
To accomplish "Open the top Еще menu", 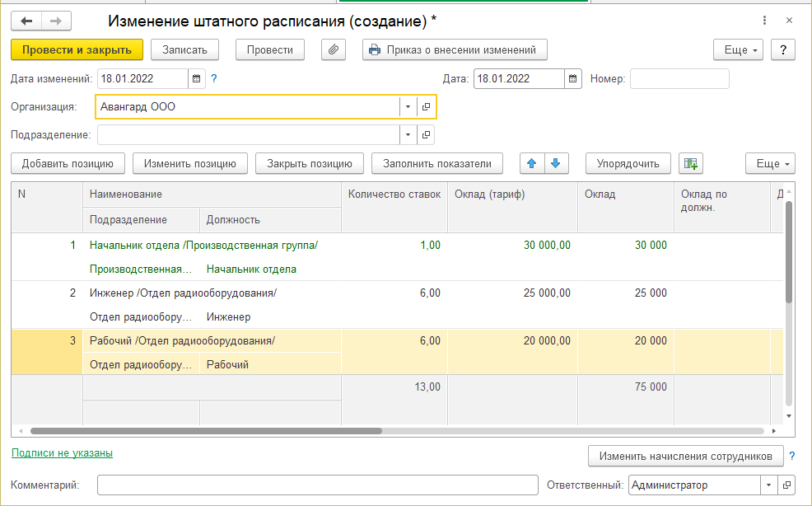I will point(738,49).
